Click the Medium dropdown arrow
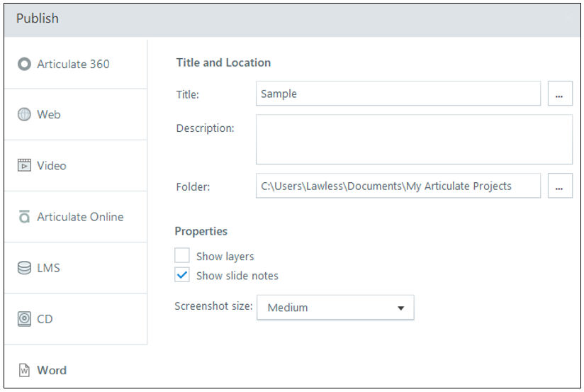This screenshot has width=584, height=392. coord(400,308)
